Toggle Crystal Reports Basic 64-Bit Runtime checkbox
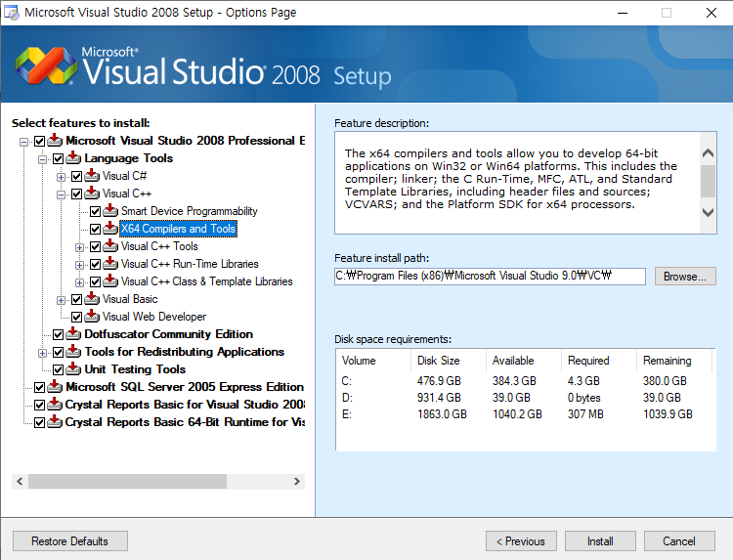733x560 pixels. [40, 422]
